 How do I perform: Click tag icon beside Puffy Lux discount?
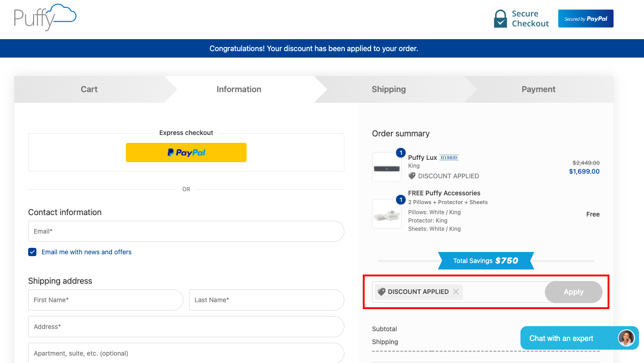point(412,176)
